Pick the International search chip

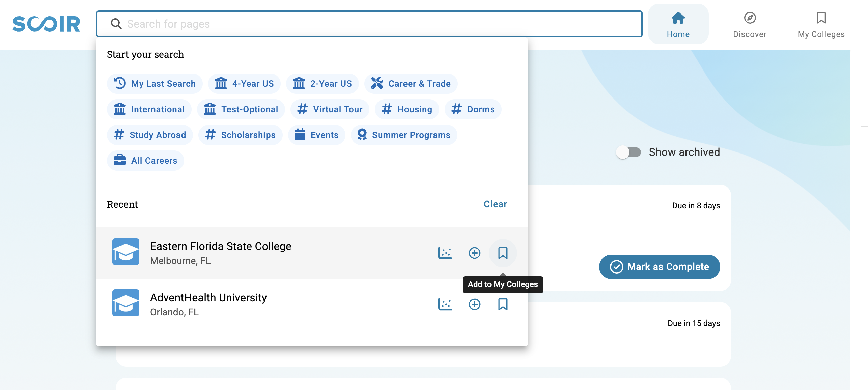149,109
